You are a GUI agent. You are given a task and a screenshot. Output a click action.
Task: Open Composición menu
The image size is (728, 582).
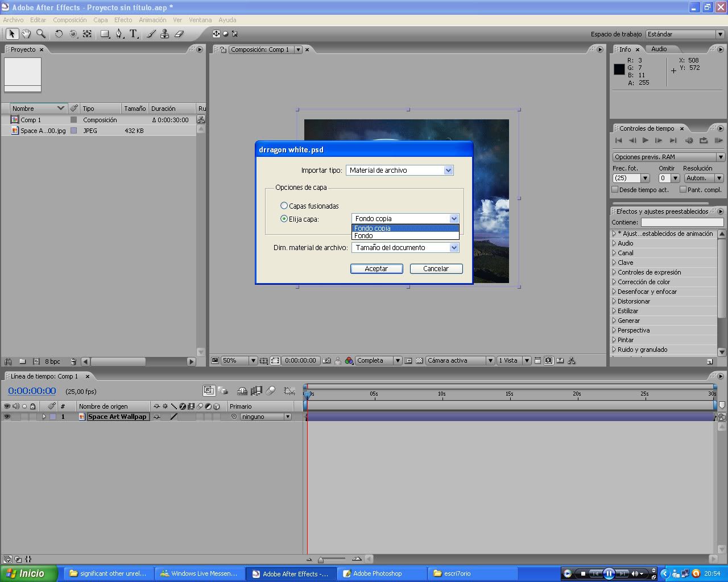[70, 20]
